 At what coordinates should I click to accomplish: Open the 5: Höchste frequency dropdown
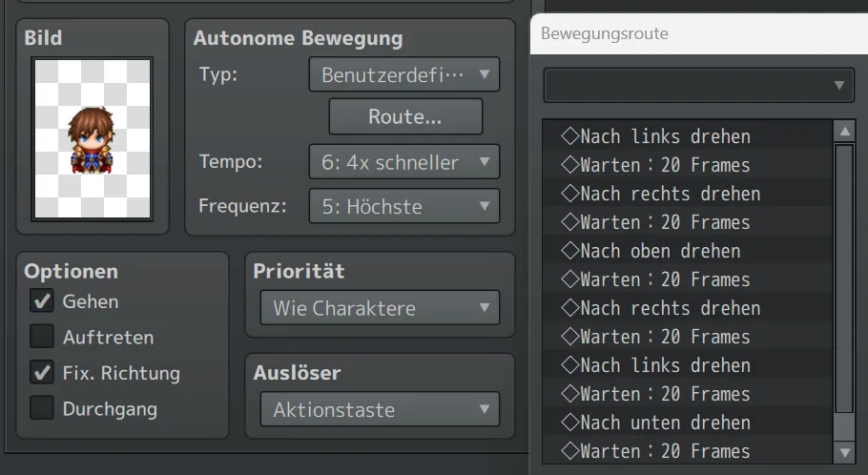tap(404, 206)
